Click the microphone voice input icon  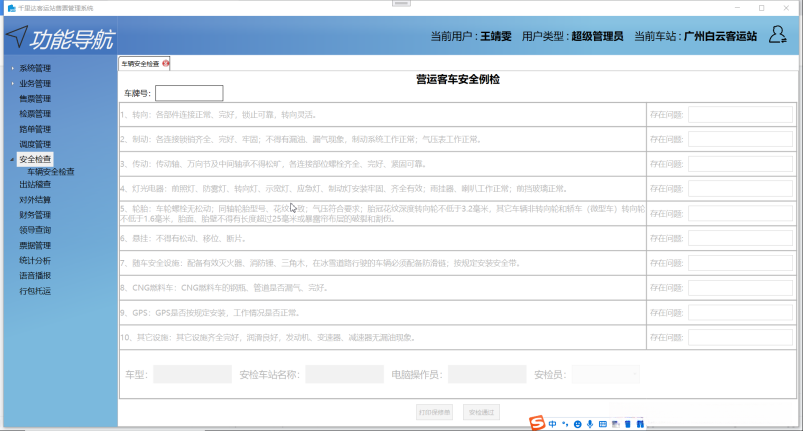coord(590,424)
